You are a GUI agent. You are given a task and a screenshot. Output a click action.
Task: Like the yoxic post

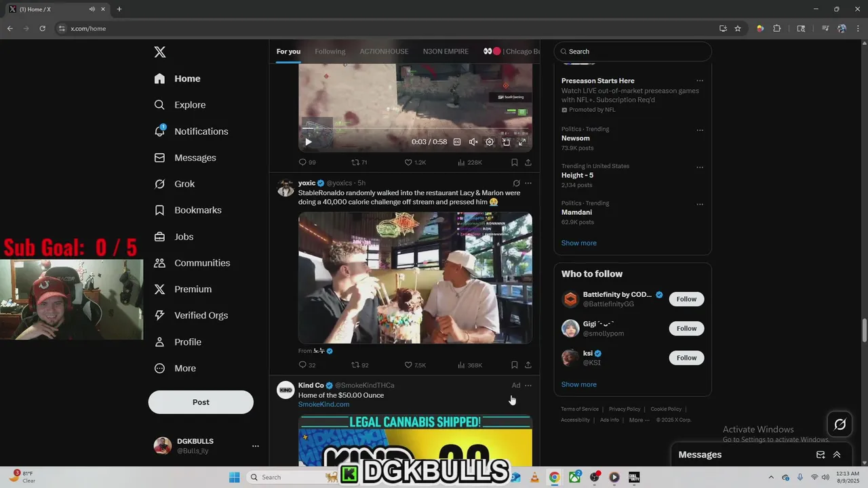pos(415,365)
